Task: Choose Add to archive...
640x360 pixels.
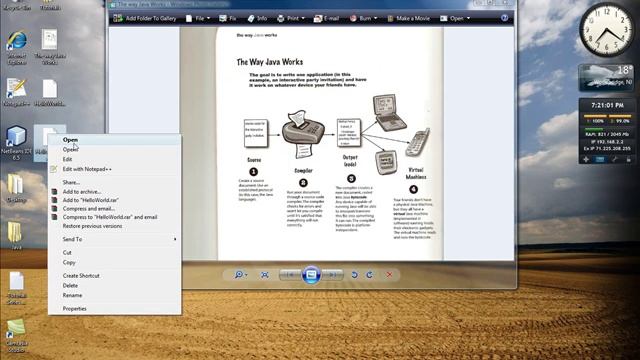Action: [x=114, y=191]
